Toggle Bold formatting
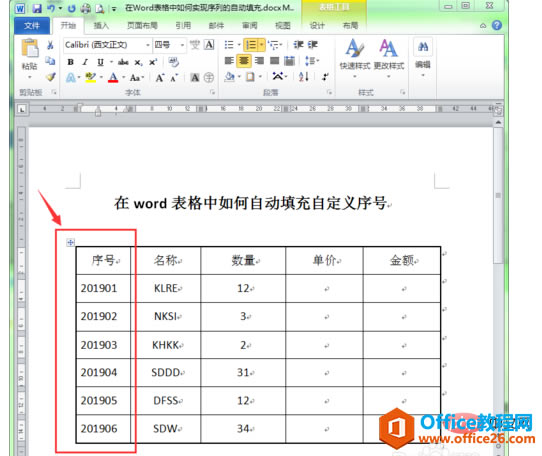The image size is (542, 456). click(x=71, y=62)
